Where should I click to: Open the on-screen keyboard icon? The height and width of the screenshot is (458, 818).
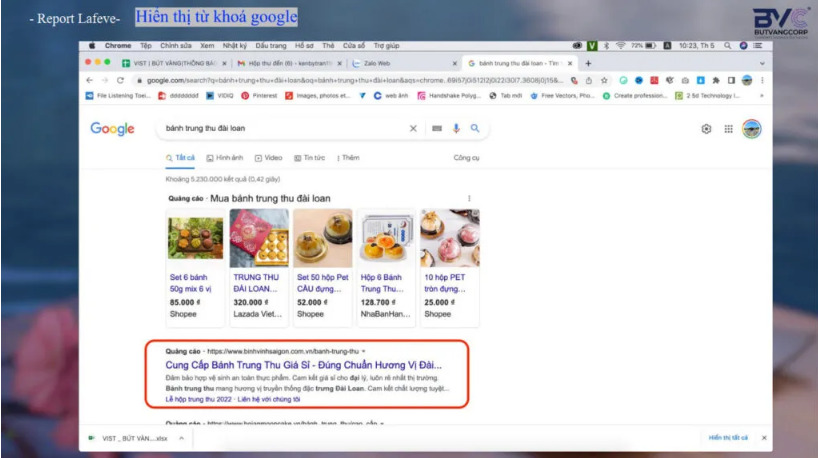(x=437, y=128)
